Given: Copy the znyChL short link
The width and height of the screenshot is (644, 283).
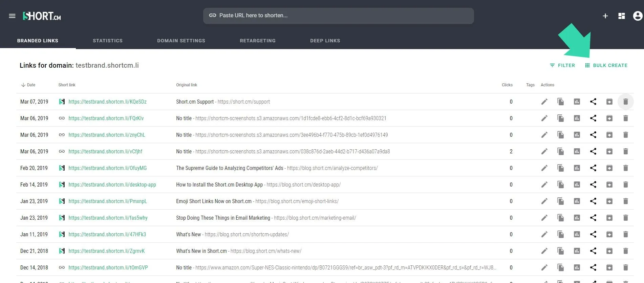Looking at the screenshot, I should pos(561,135).
